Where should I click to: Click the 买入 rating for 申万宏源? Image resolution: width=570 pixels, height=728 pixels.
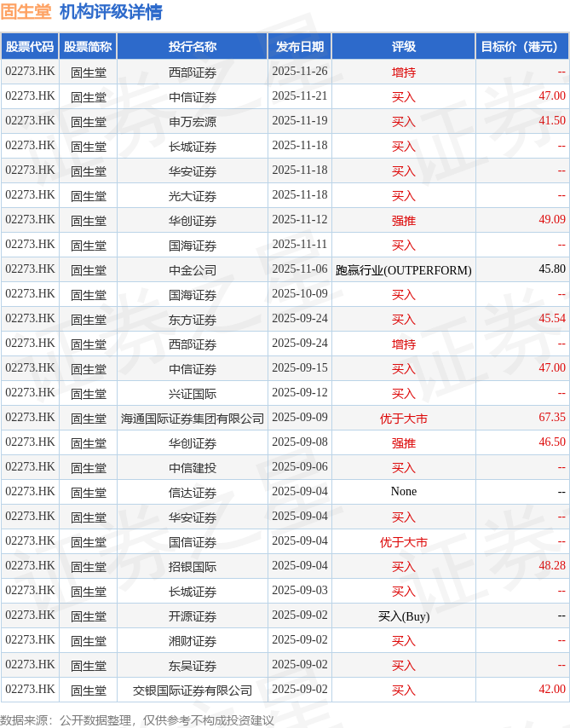pyautogui.click(x=403, y=122)
